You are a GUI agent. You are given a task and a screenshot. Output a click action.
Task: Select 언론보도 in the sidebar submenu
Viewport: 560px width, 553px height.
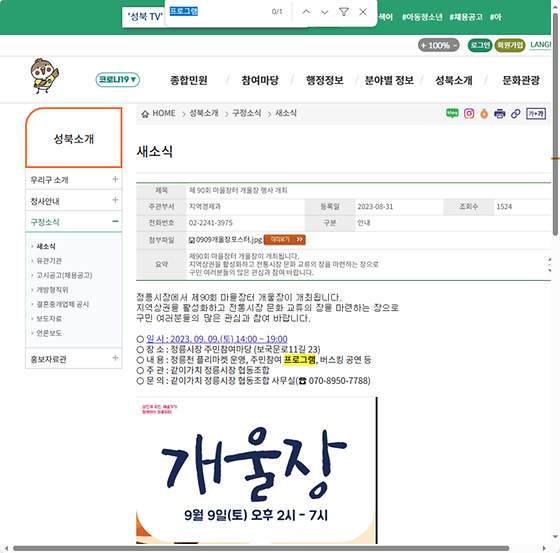pyautogui.click(x=49, y=333)
